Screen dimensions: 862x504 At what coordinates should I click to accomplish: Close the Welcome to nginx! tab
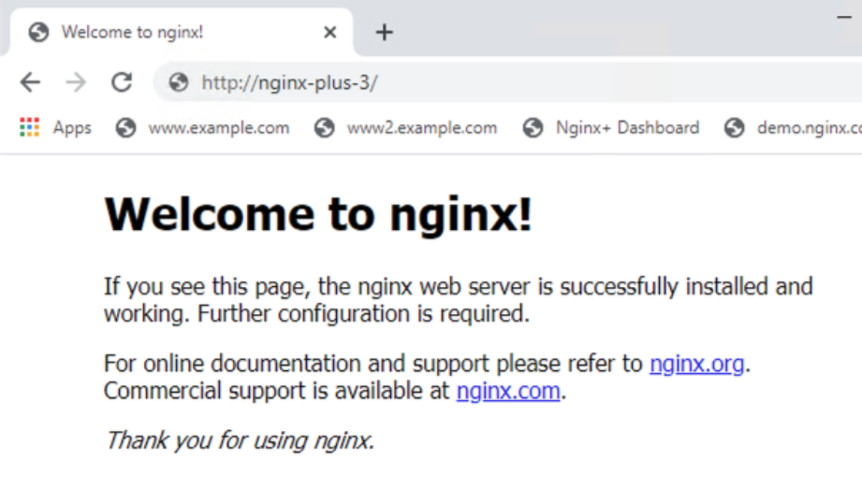pyautogui.click(x=329, y=33)
